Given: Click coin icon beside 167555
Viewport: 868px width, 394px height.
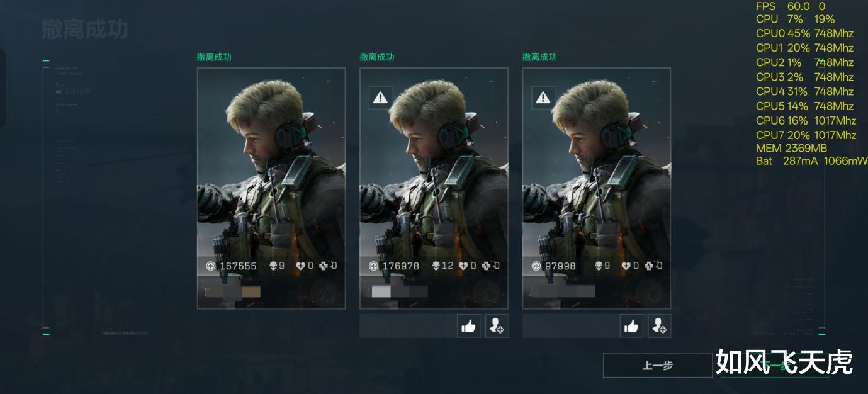Looking at the screenshot, I should pos(211,266).
